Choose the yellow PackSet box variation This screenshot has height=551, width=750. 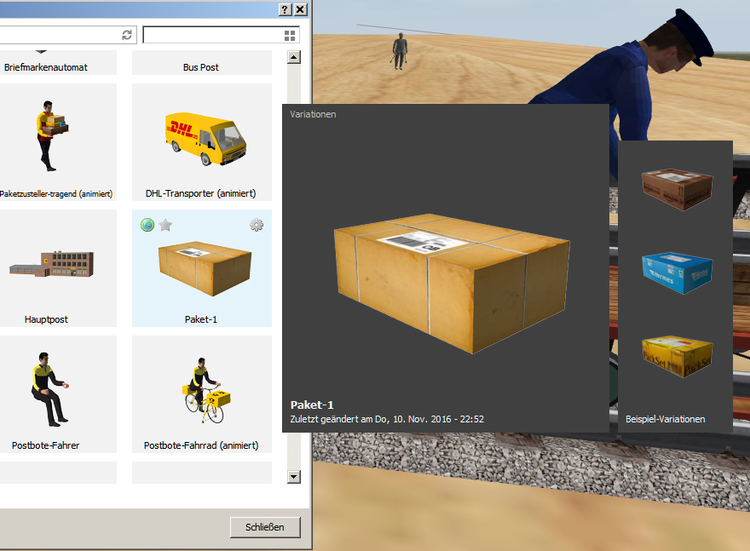677,356
